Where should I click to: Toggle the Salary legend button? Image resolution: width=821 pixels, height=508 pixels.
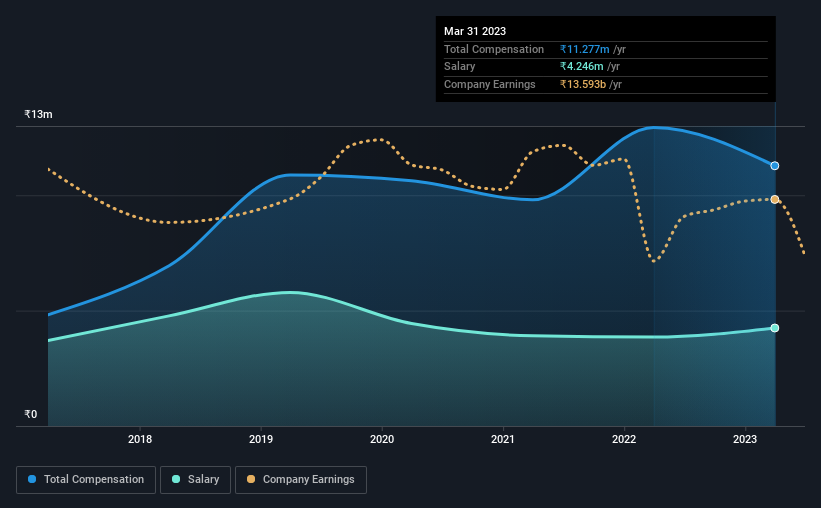(195, 480)
